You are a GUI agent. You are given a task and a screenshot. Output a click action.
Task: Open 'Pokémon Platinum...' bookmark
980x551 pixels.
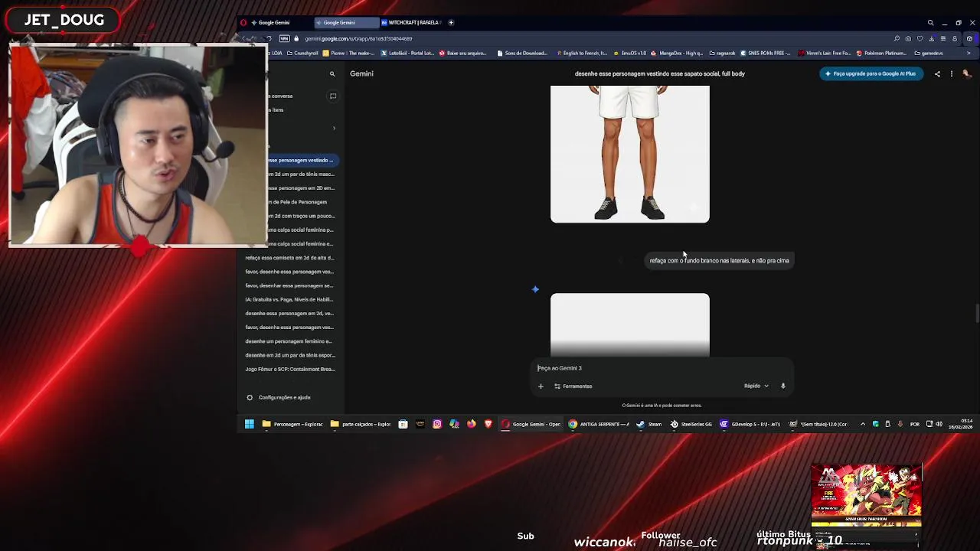click(x=880, y=54)
